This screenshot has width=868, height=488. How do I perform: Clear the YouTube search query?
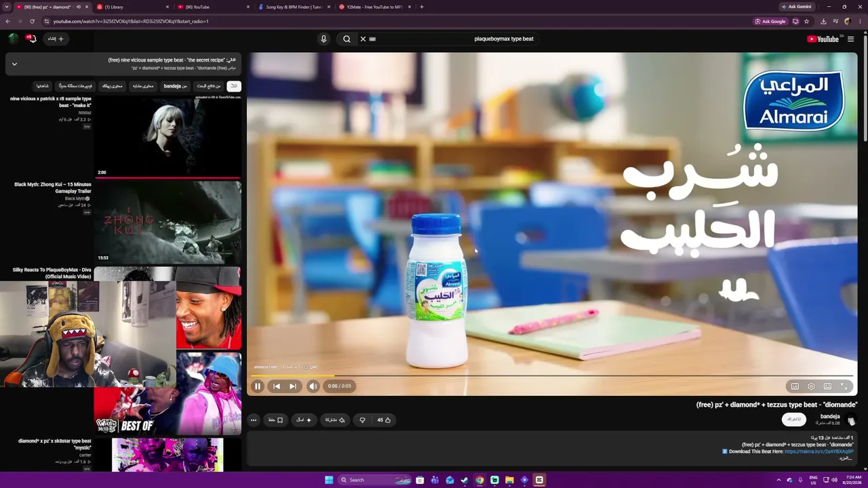click(x=363, y=39)
